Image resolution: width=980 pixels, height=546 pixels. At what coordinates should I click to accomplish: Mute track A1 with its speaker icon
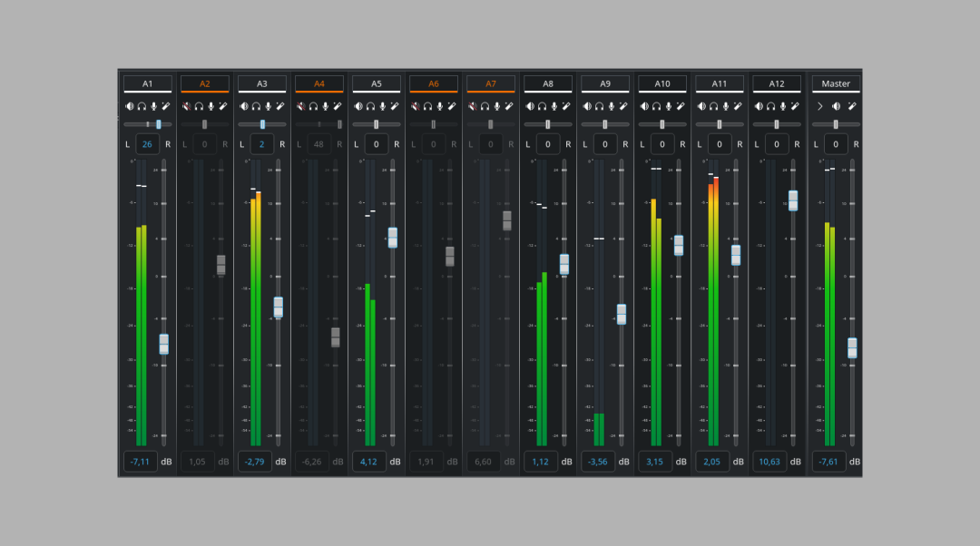(x=130, y=106)
